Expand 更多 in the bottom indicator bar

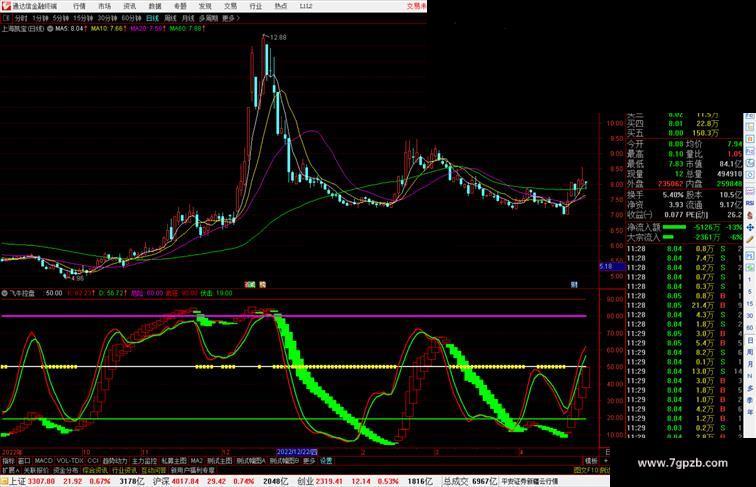(x=309, y=461)
